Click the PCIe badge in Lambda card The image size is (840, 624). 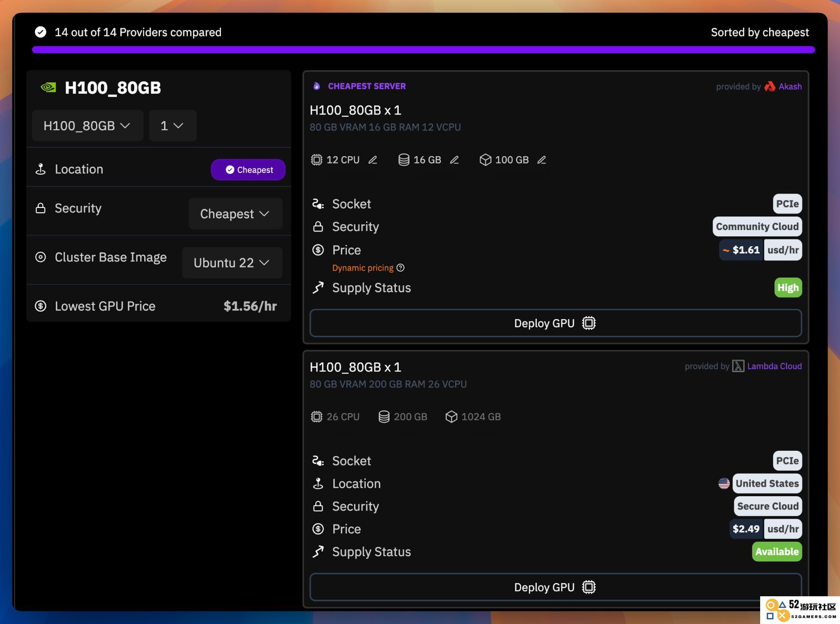pyautogui.click(x=787, y=461)
